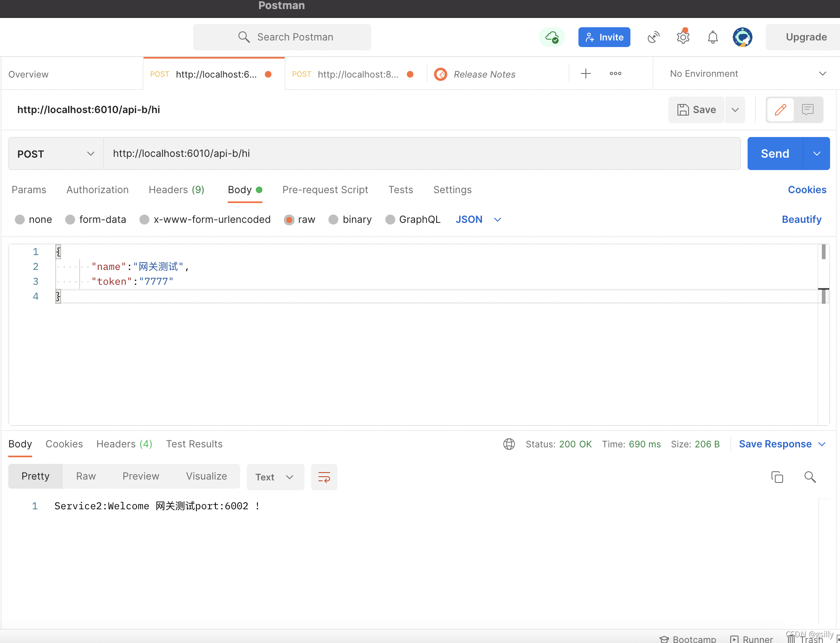Search within the response body
This screenshot has width=840, height=643.
coord(810,477)
